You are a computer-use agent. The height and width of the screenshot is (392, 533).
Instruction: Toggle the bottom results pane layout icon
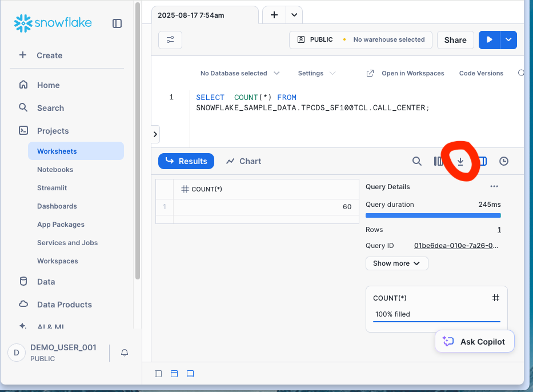190,374
